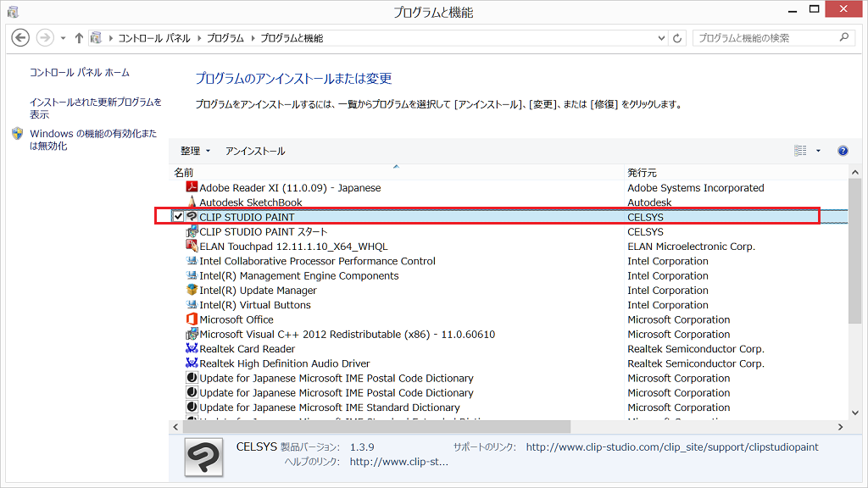Click the コントロール パネル breadcrumb
The height and width of the screenshot is (488, 868).
pos(154,38)
